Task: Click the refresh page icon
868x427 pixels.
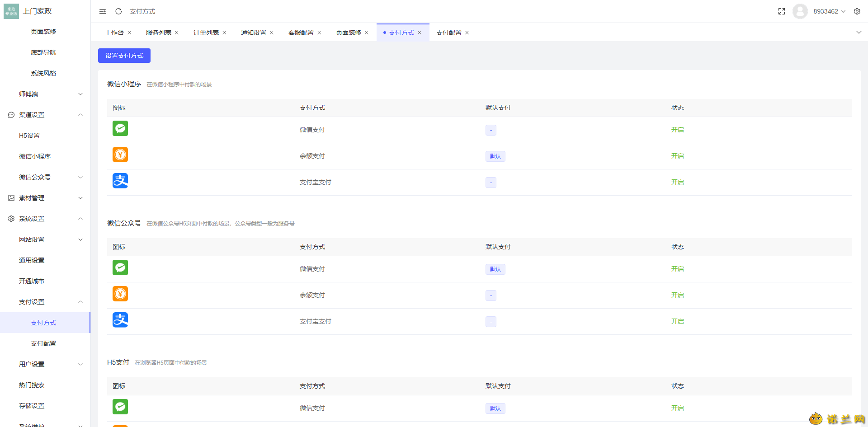Action: [x=118, y=11]
